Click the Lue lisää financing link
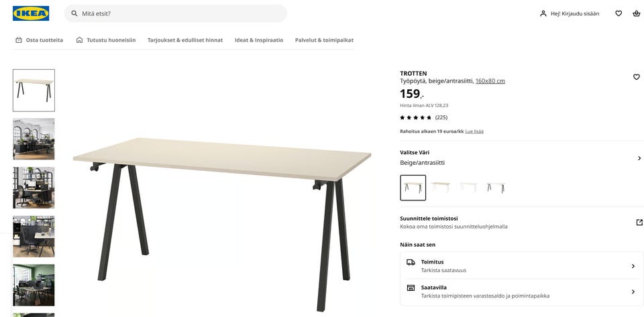Screen dimensions: 644x317 click(x=474, y=131)
